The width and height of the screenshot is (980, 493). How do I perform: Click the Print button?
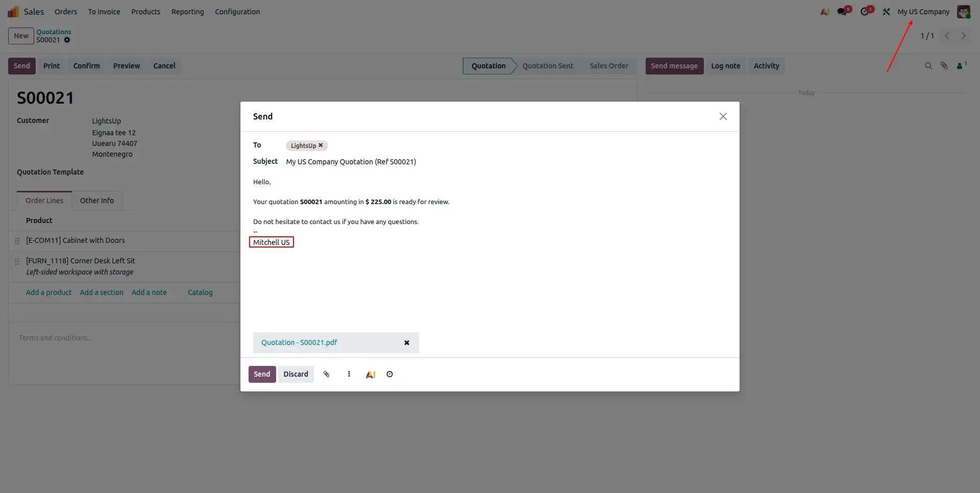click(52, 66)
